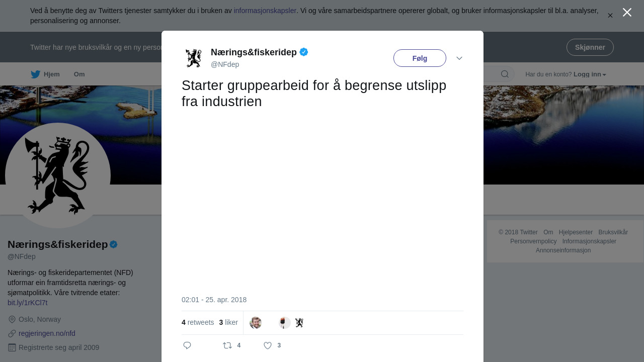Click the verified badge beside Nærings&fiskeridep in tweet
Screen dimensions: 644x362
(x=304, y=52)
